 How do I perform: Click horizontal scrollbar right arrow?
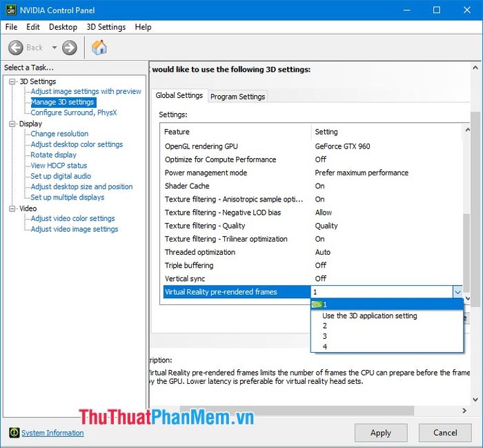464,411
